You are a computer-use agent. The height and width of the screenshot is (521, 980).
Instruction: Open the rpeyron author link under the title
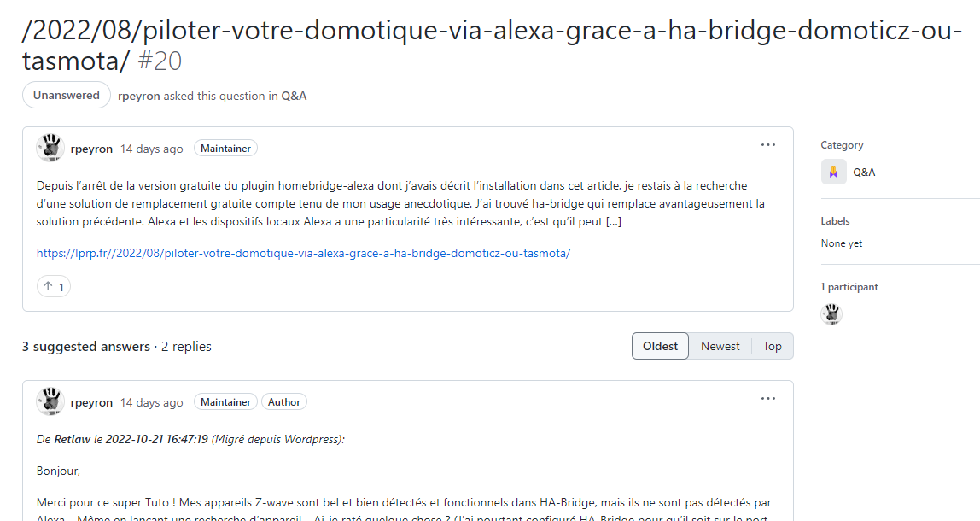point(139,96)
